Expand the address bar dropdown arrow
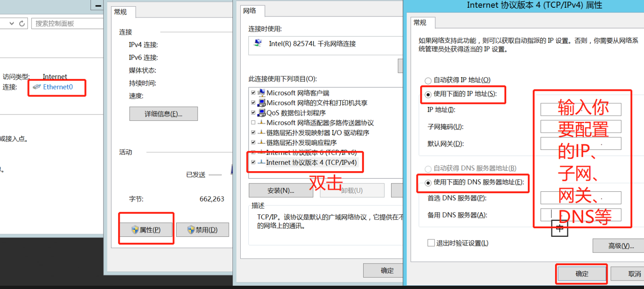Image resolution: width=644 pixels, height=289 pixels. point(11,23)
